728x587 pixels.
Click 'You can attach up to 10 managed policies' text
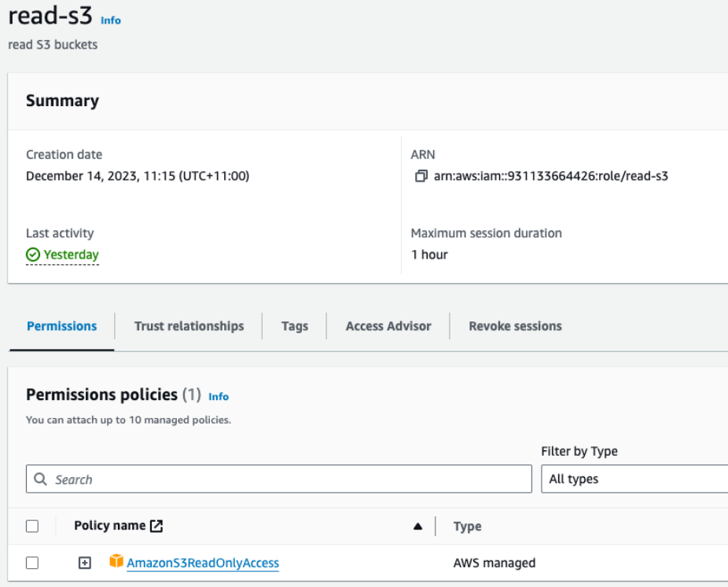pyautogui.click(x=129, y=420)
